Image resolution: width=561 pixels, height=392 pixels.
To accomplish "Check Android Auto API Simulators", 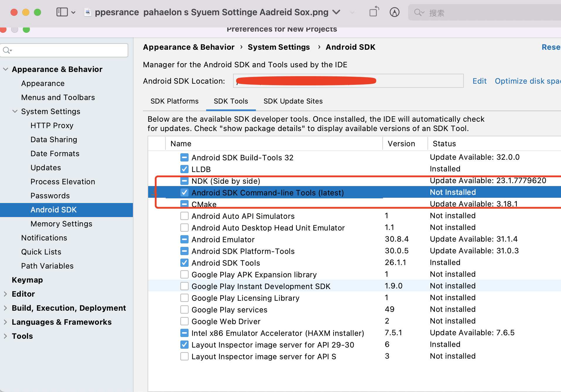I will (184, 216).
